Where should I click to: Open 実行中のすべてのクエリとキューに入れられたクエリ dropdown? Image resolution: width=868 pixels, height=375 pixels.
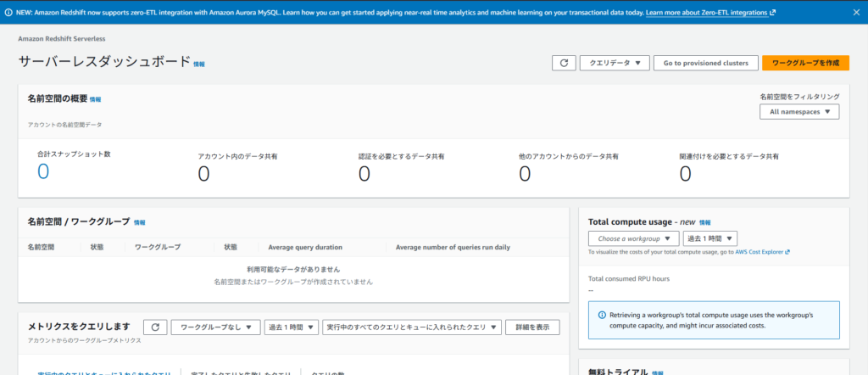pos(412,327)
